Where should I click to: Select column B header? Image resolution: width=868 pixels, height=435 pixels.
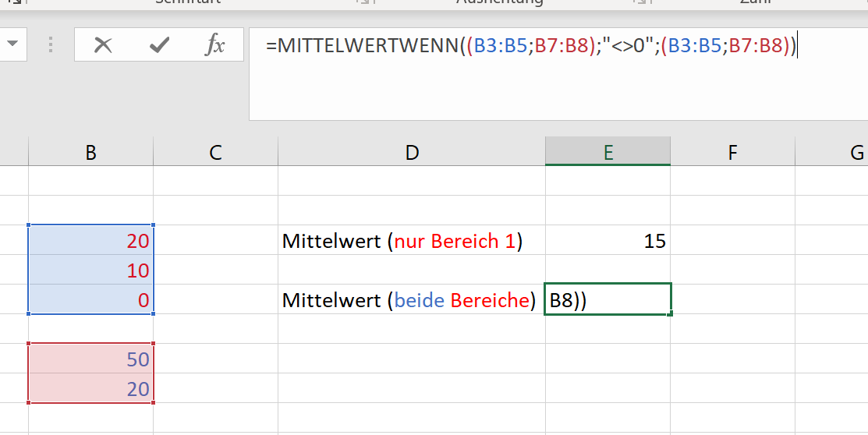(x=91, y=153)
